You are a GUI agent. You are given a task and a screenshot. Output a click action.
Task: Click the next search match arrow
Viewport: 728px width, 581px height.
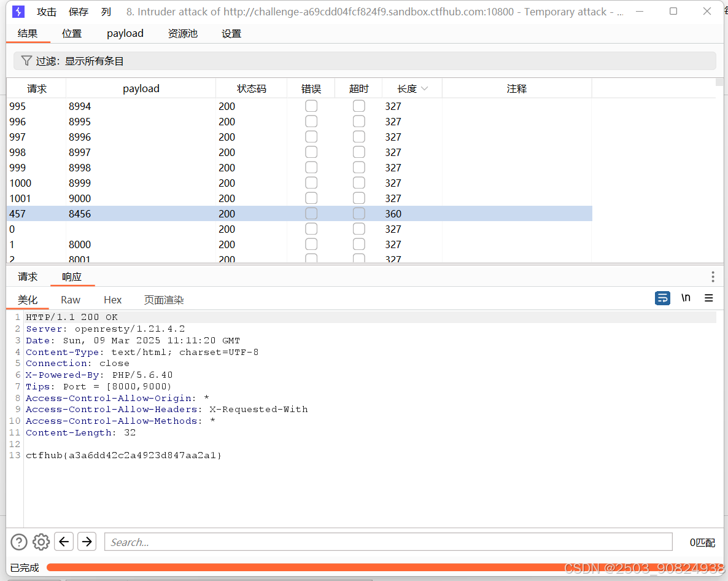pos(86,542)
